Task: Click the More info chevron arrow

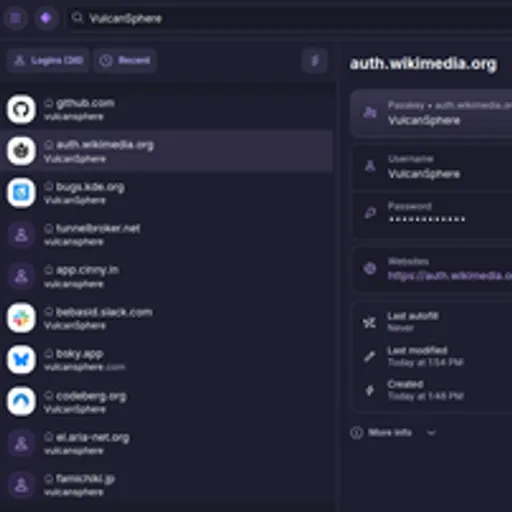Action: [431, 433]
